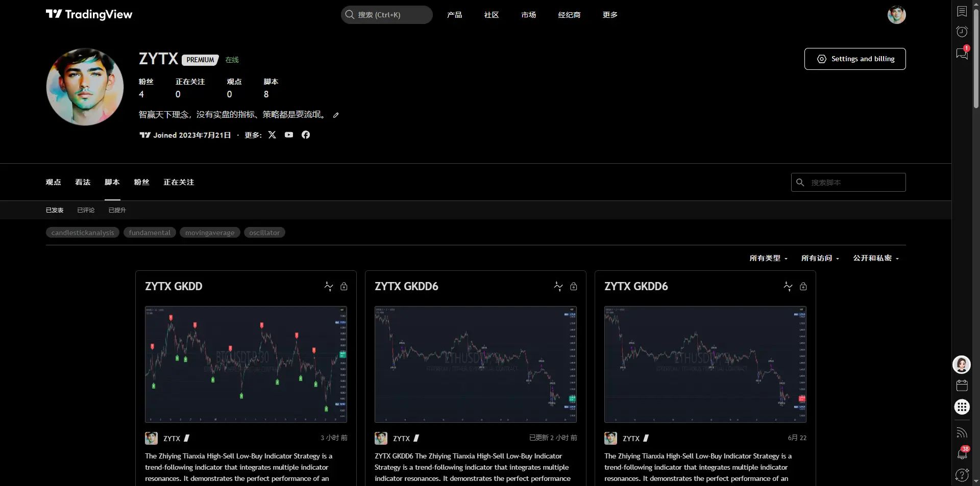Open the watchlist panel in right sidebar
980x486 pixels.
962,12
